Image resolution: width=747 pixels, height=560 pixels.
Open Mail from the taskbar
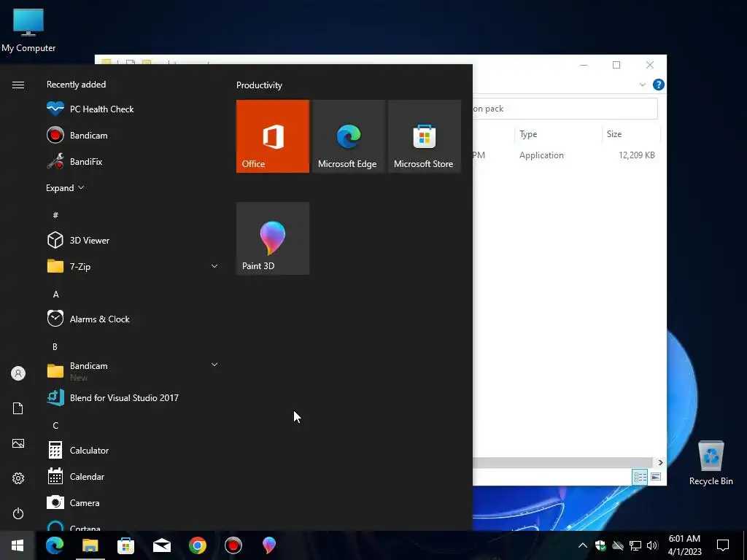pos(162,545)
